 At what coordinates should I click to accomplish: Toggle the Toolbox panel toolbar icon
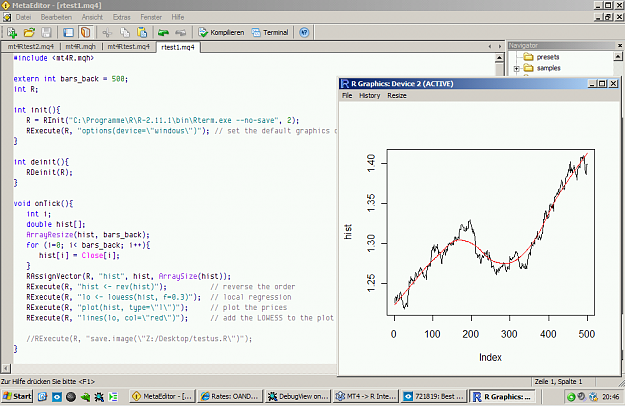[x=86, y=32]
